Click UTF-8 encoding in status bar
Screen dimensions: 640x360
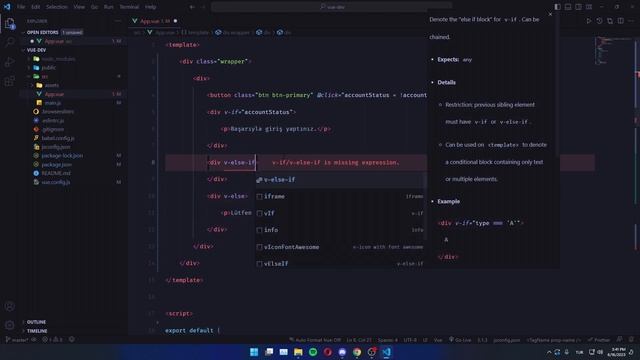[410, 340]
